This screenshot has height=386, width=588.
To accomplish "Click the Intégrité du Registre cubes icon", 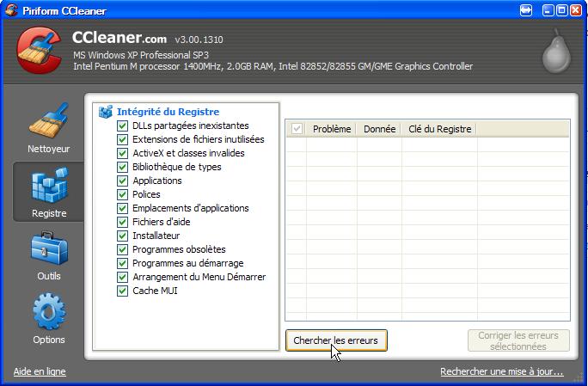I will coord(106,112).
